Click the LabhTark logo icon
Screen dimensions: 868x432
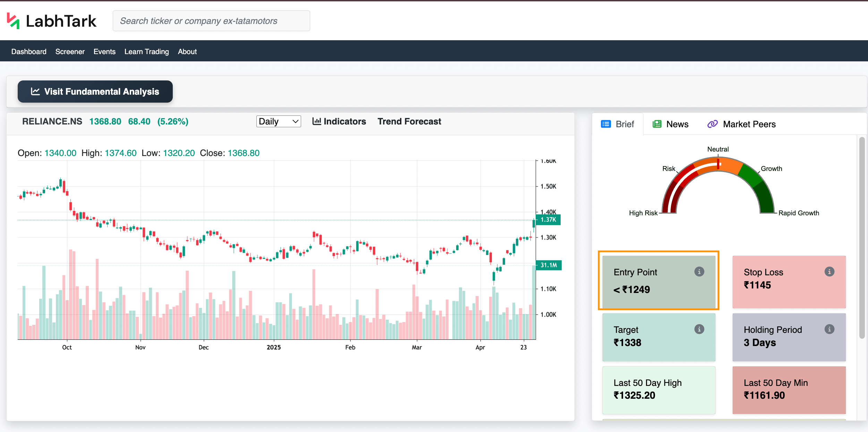pyautogui.click(x=13, y=21)
